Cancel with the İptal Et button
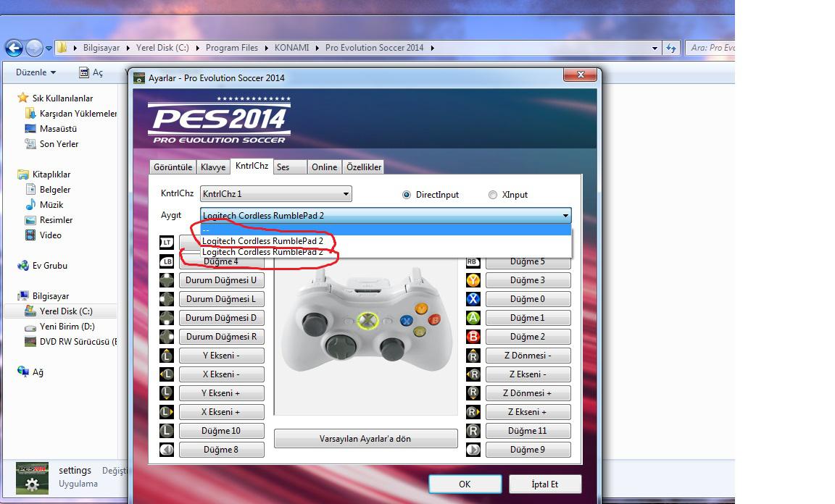Screen dimensions: 835x504 pos(545,484)
